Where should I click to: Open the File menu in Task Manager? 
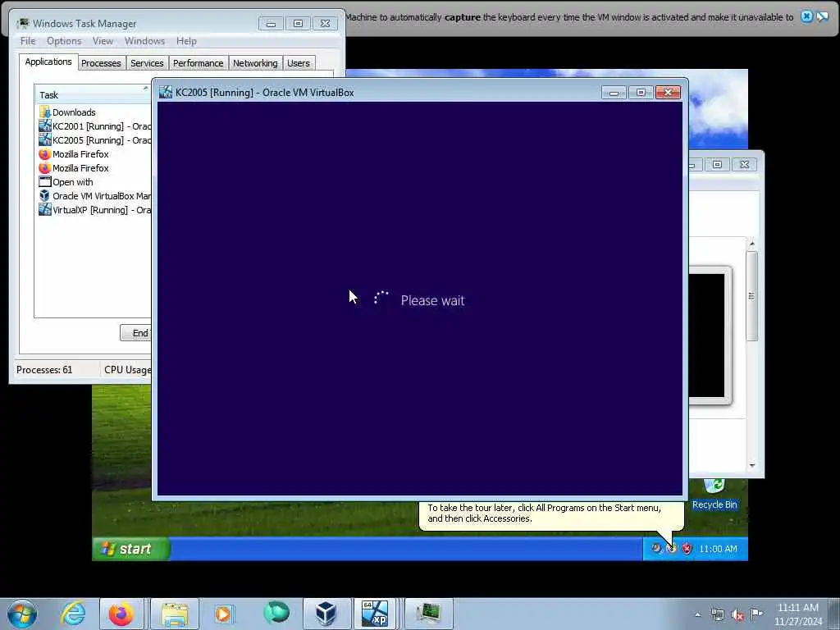point(28,41)
